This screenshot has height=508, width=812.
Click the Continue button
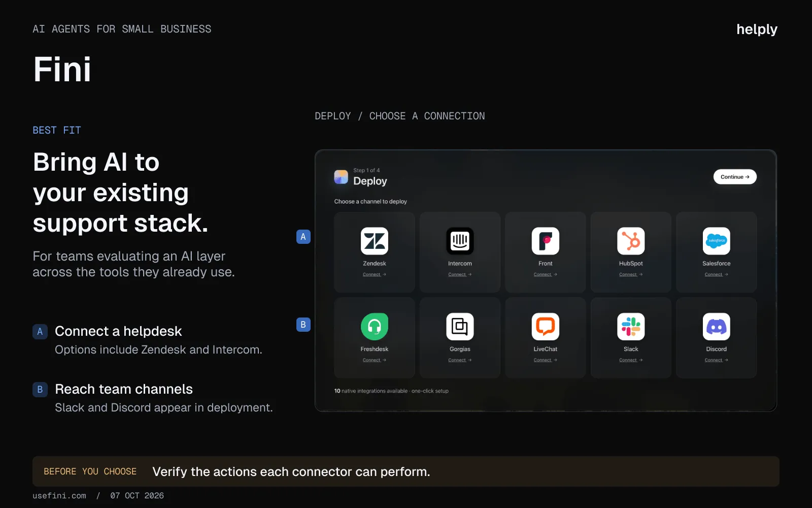tap(735, 177)
